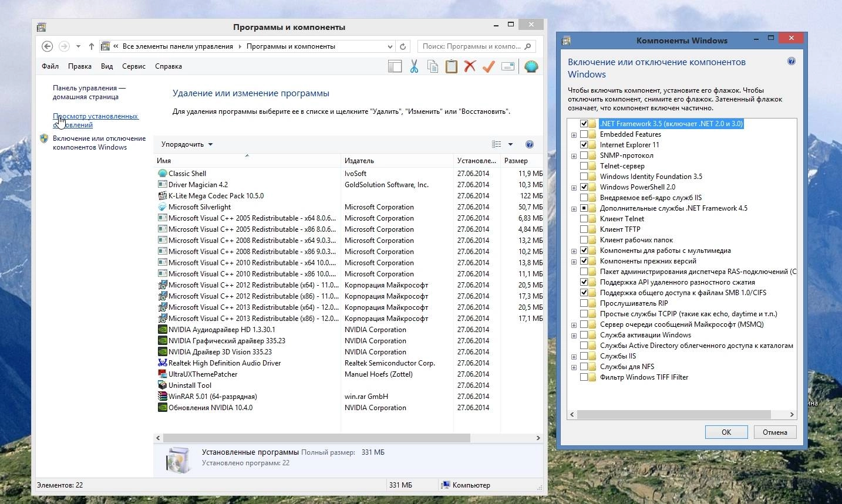Click the Classic Shell program icon
Image resolution: width=842 pixels, height=504 pixels.
[163, 174]
